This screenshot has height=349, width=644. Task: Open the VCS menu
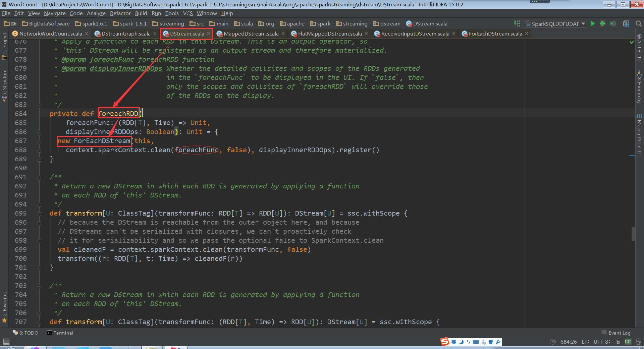coord(188,13)
